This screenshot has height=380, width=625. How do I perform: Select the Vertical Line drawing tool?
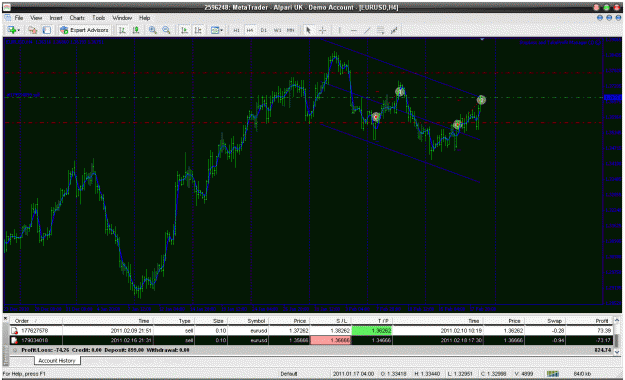click(339, 30)
